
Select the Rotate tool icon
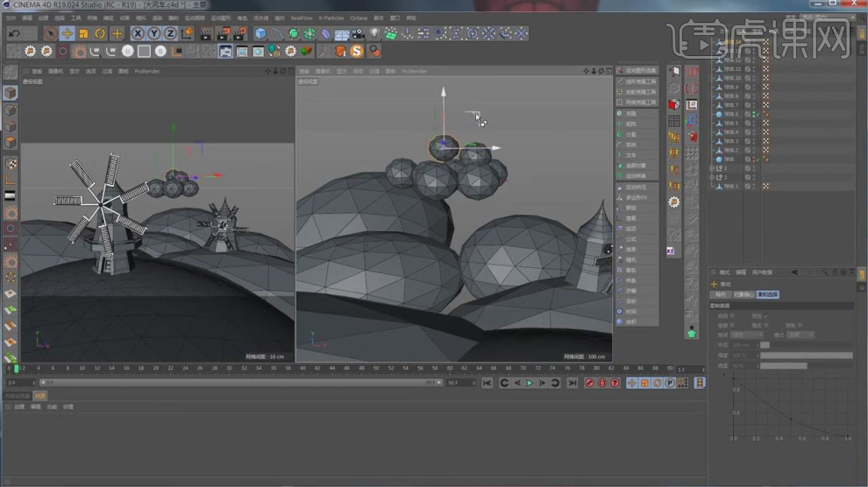[100, 33]
